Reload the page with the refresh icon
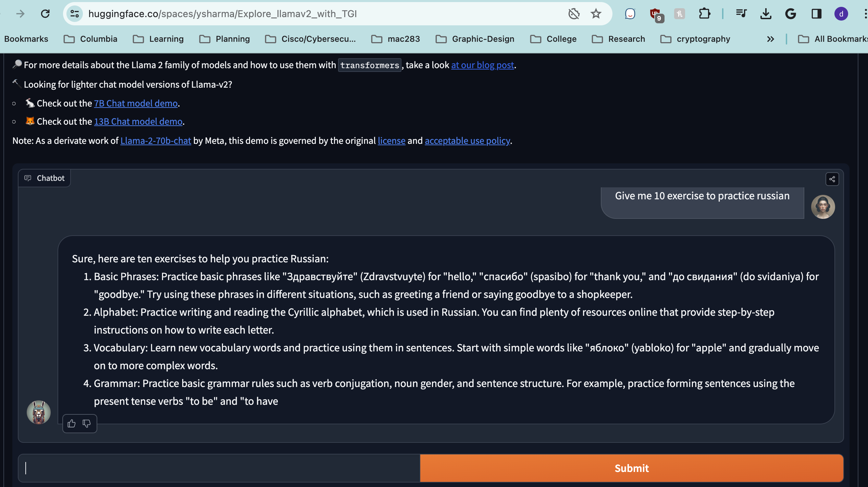Image resolution: width=868 pixels, height=487 pixels. 45,14
